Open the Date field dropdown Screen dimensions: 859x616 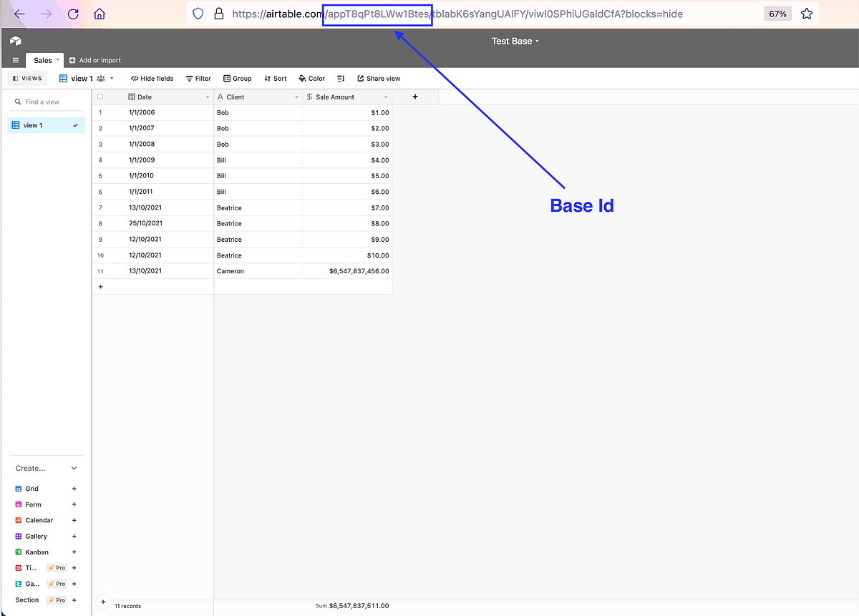tap(207, 97)
